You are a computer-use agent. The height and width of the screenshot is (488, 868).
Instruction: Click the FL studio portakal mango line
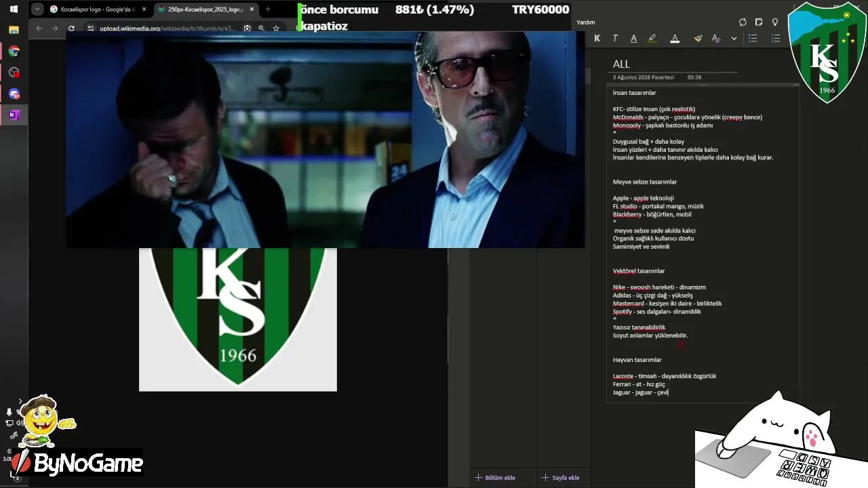658,206
